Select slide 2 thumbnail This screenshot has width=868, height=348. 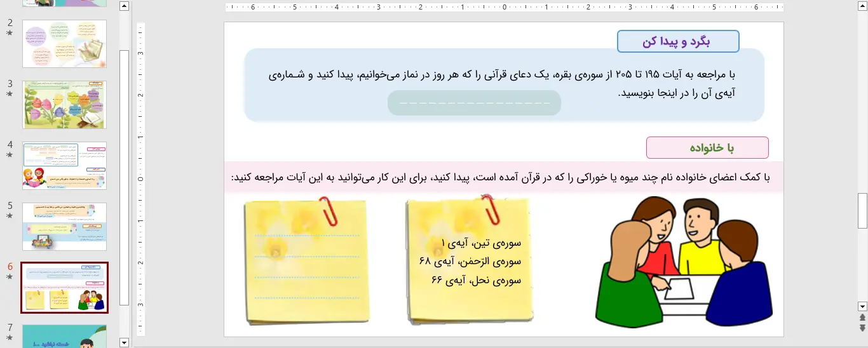(64, 44)
